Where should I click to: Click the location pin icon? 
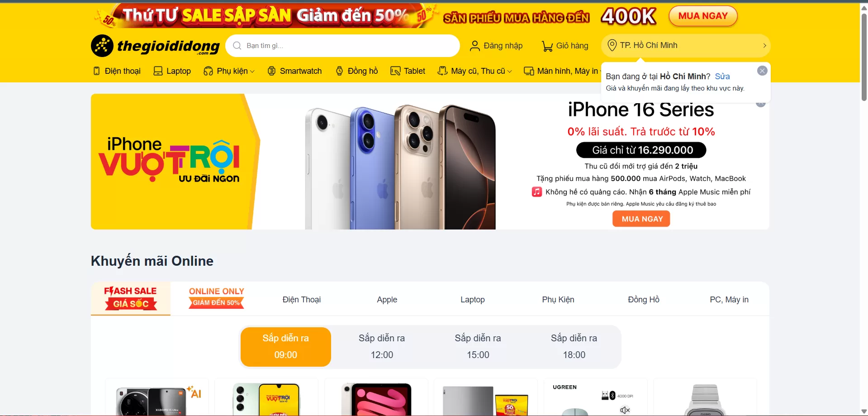[612, 45]
